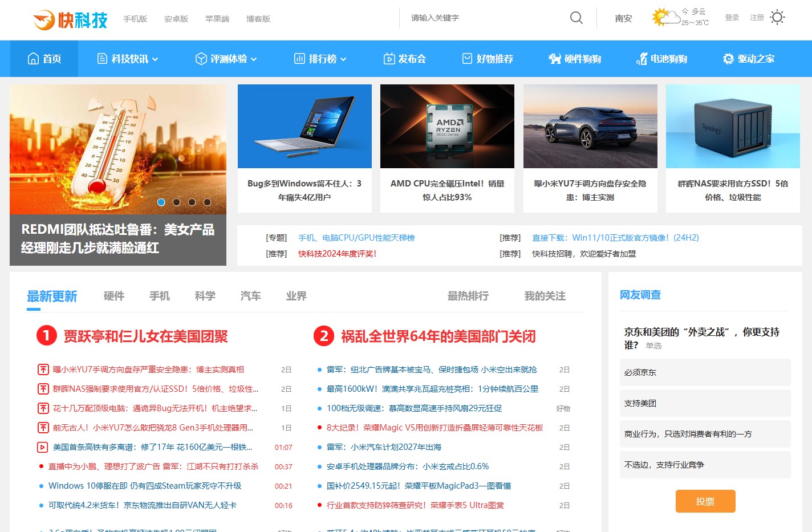Viewport: 812px width, 532px height.
Task: Click pinned-top icon before 群晖NAS强制要求 headline
Action: [x=43, y=389]
